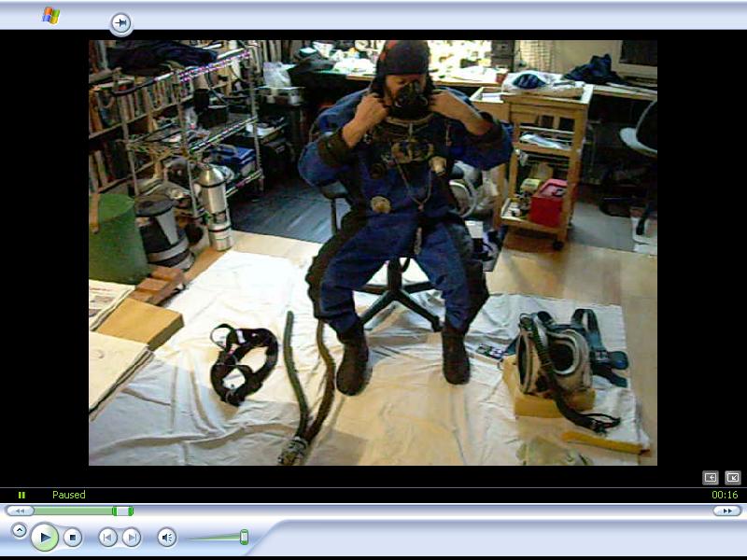Image resolution: width=747 pixels, height=560 pixels.
Task: Skip to the next track
Action: (x=132, y=538)
